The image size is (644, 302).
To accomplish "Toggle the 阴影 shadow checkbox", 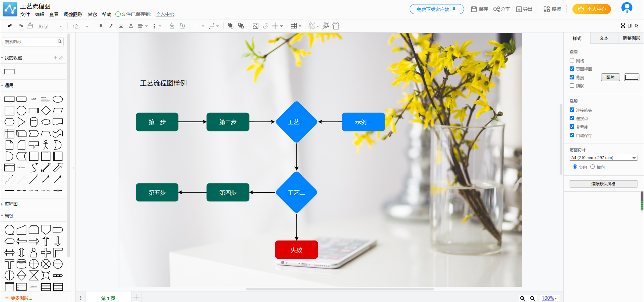I will (572, 86).
